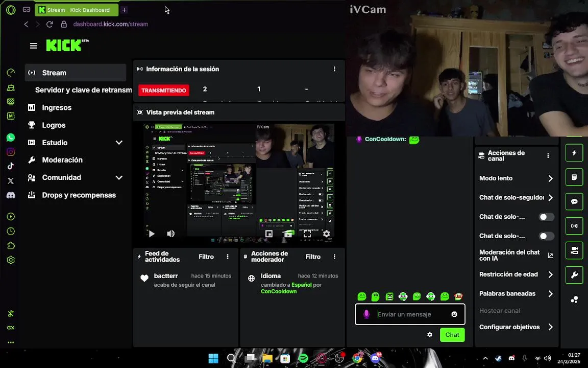Open Moderación del chat con IA link

(x=516, y=256)
